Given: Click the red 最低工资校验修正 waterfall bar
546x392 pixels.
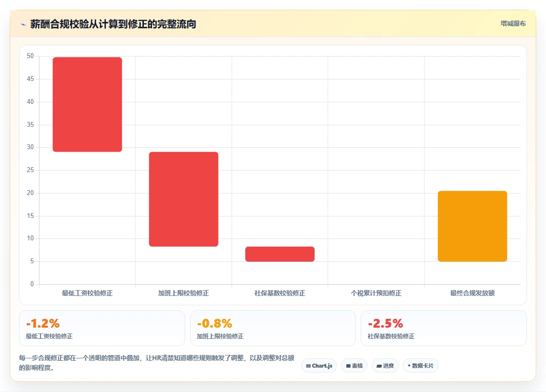Looking at the screenshot, I should 87,104.
